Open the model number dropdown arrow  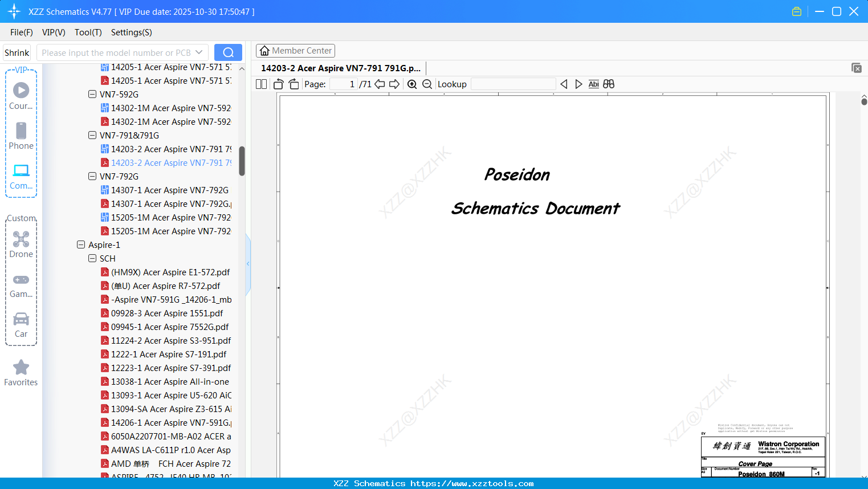pyautogui.click(x=199, y=52)
